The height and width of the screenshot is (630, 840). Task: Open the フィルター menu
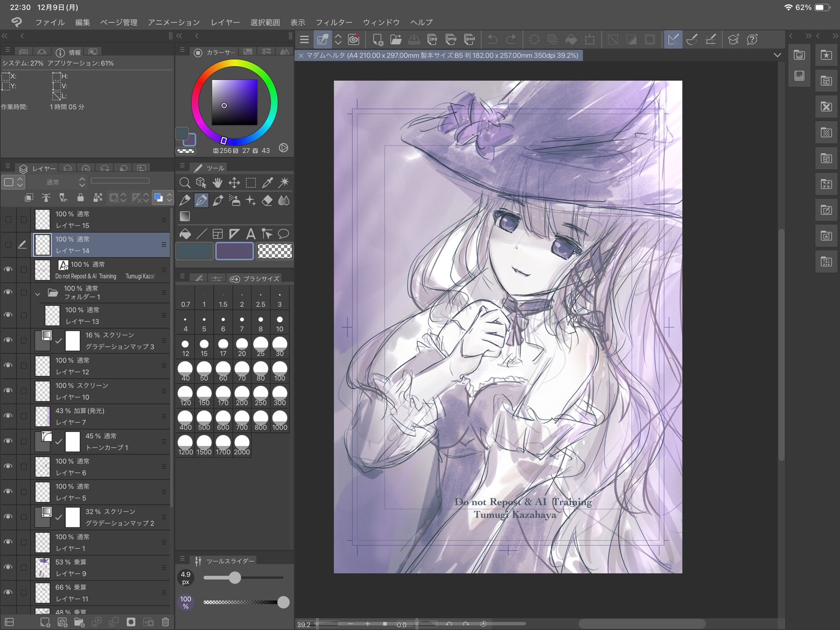[334, 22]
